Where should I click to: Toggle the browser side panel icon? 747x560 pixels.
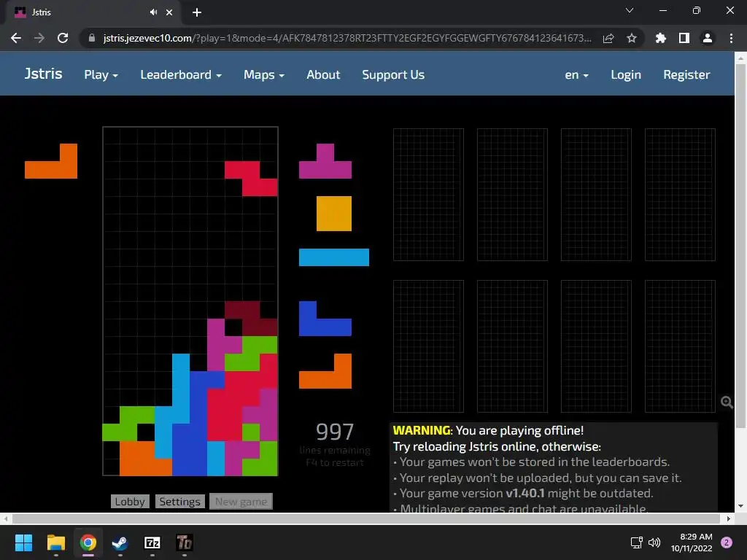684,38
